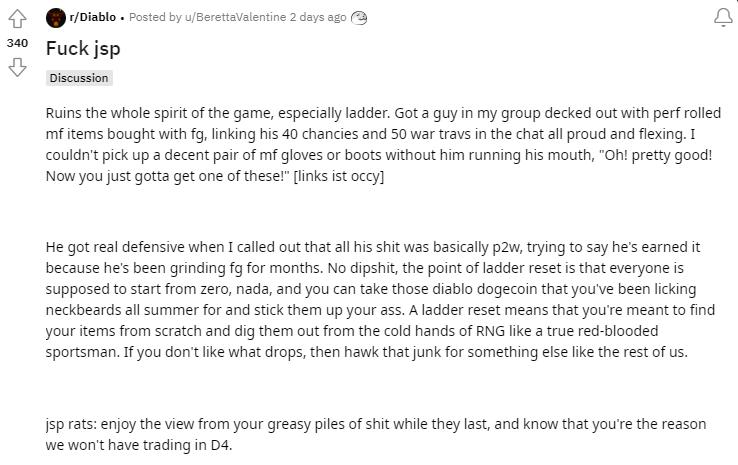The image size is (738, 465).
Task: Click the "2 days ago" timestamp
Action: (x=318, y=17)
